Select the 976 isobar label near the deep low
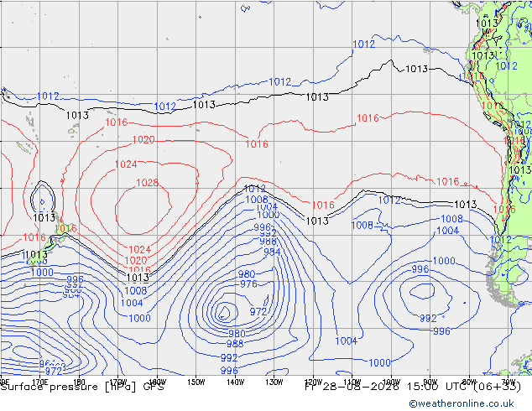This screenshot has width=532, height=411. pyautogui.click(x=248, y=284)
